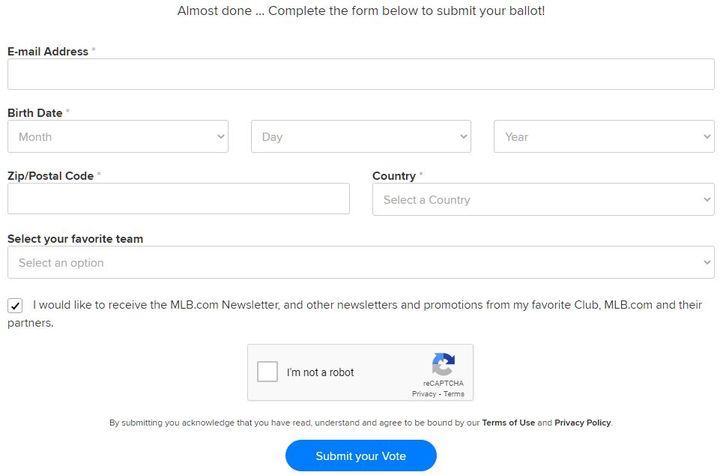Expand the favorite team dropdown
Screen dimensions: 720x475
point(360,263)
